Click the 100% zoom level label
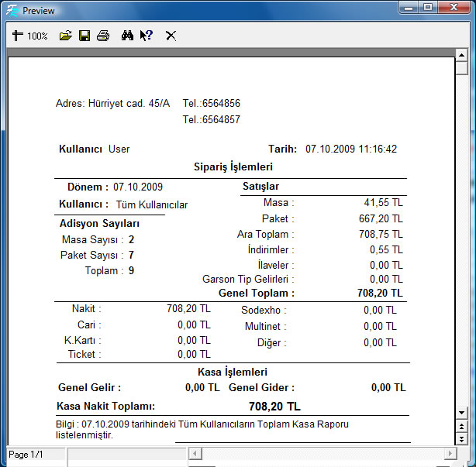The width and height of the screenshot is (476, 467). pos(37,36)
